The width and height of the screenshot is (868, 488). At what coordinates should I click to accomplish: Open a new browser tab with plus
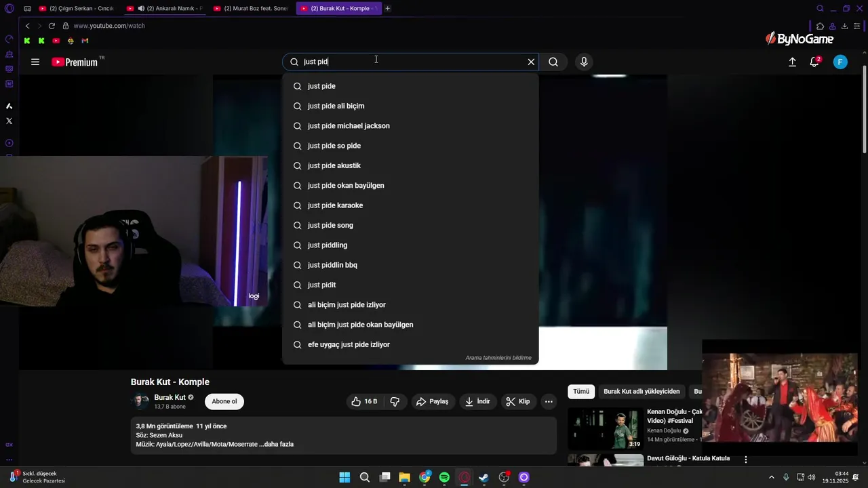(387, 8)
